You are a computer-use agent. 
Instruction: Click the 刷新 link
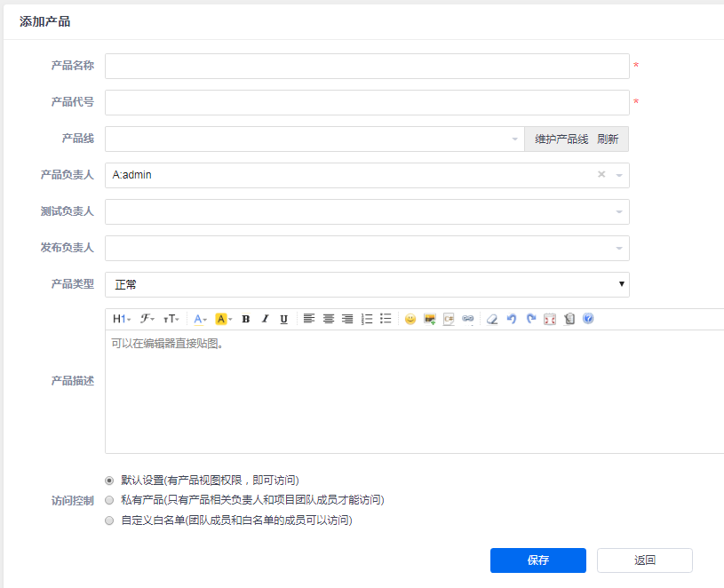pyautogui.click(x=608, y=139)
